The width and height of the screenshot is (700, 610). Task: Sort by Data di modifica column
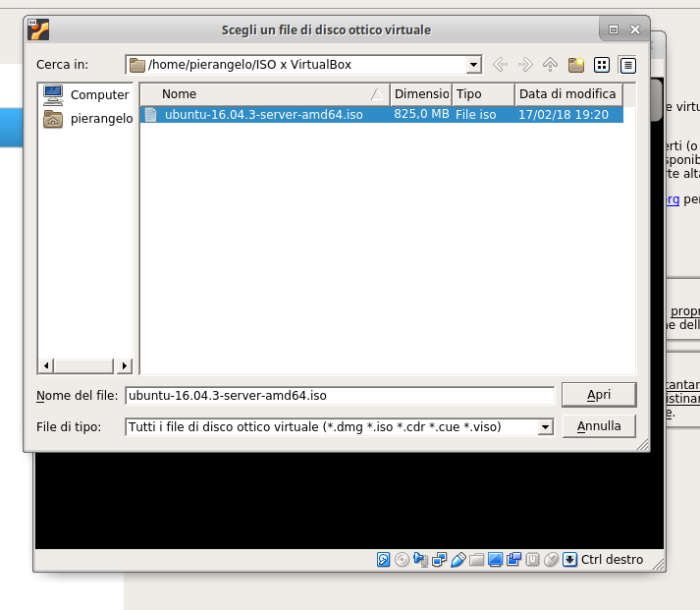coord(568,94)
